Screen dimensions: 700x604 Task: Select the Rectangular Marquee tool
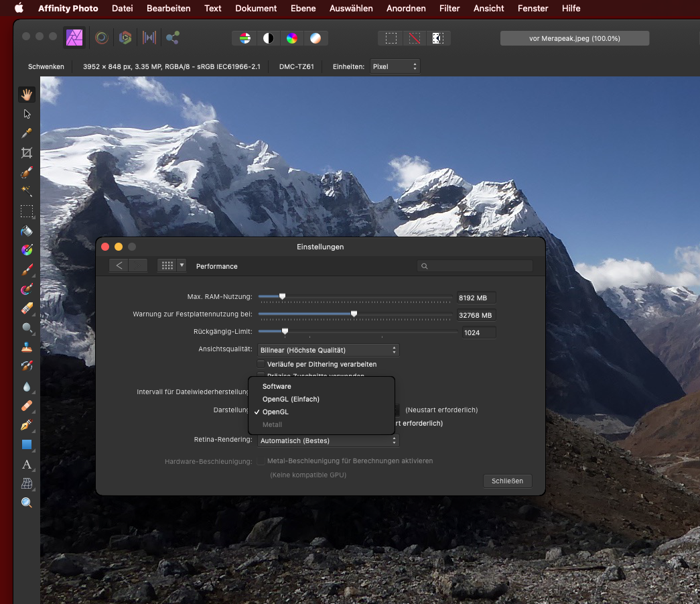pyautogui.click(x=27, y=211)
